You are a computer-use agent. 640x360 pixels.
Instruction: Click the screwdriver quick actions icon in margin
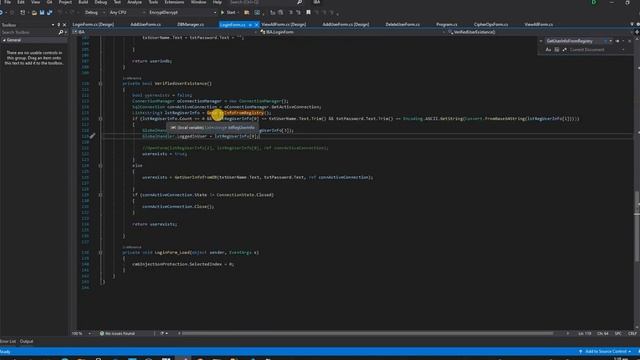click(92, 136)
